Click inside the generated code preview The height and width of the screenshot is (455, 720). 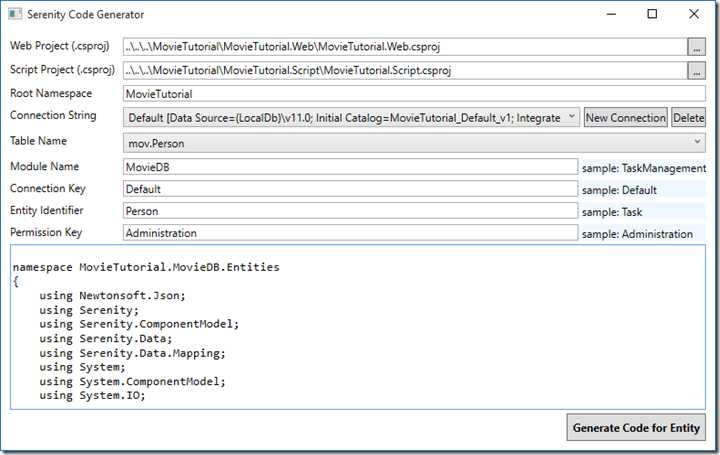tap(358, 327)
